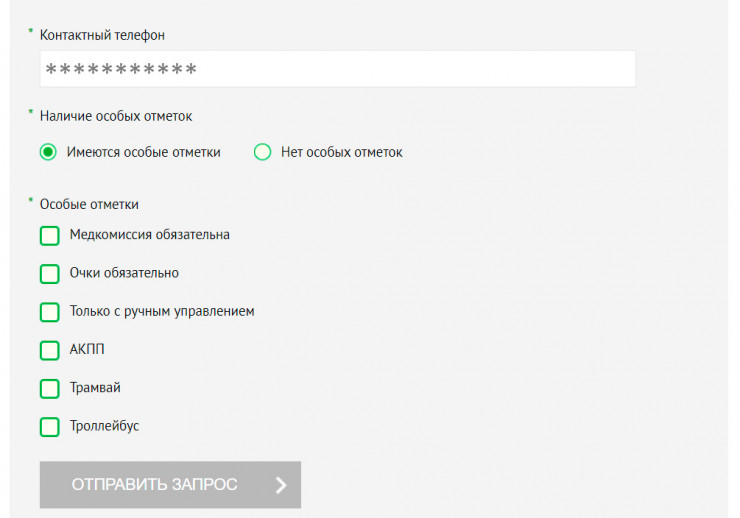The image size is (740, 518).
Task: Click the Особые отметки section label
Action: tap(89, 204)
